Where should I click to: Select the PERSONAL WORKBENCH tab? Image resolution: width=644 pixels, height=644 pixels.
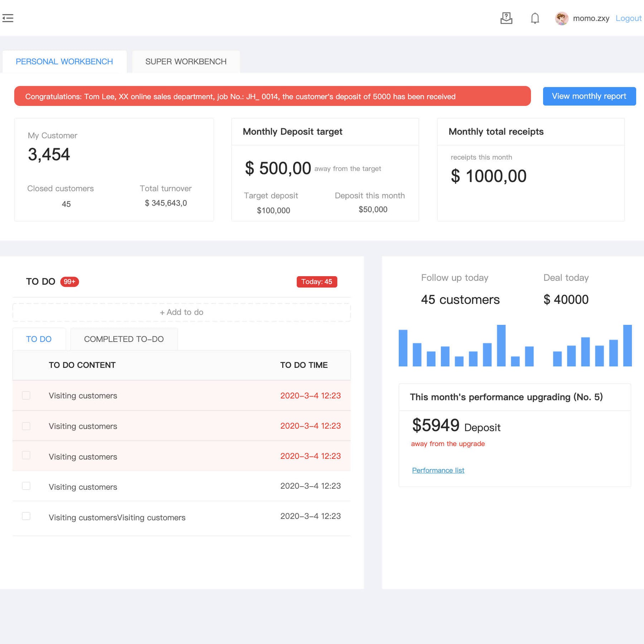[64, 61]
